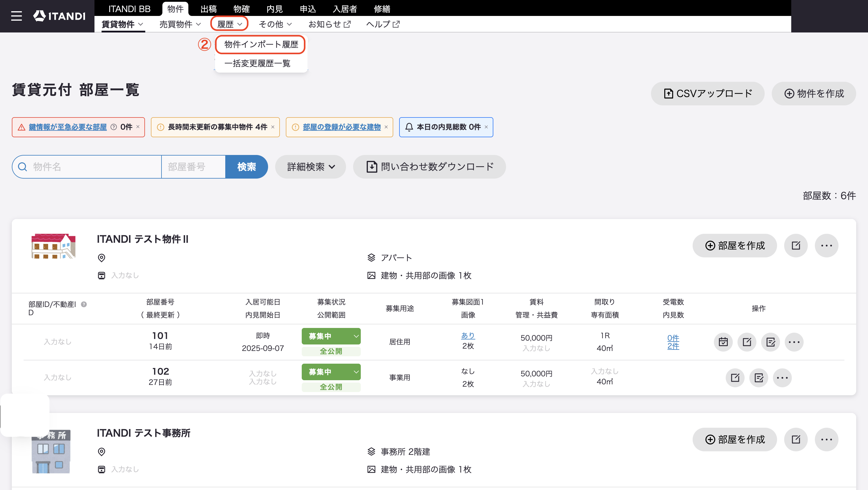The width and height of the screenshot is (868, 490).
Task: Select 物件インポート履歴 menu item
Action: 261,44
